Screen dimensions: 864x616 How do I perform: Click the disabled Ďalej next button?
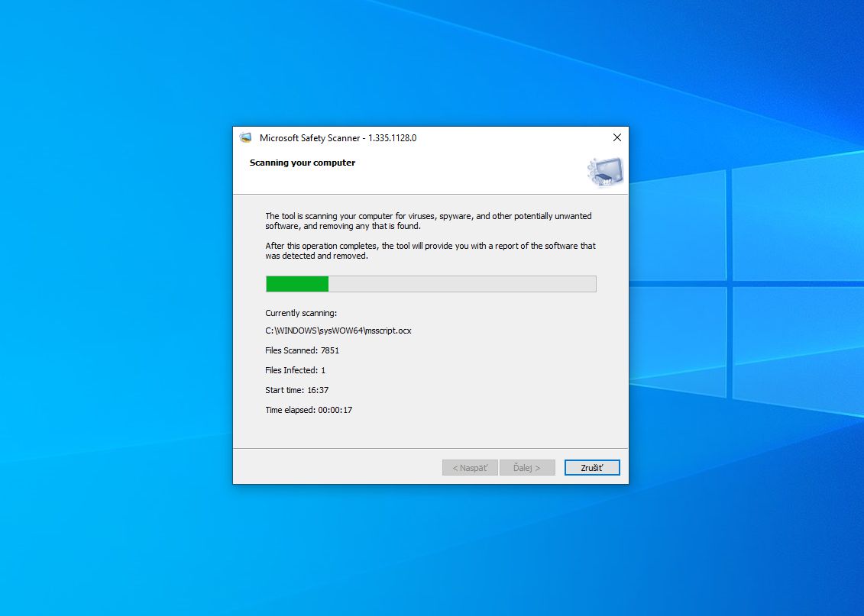click(527, 467)
